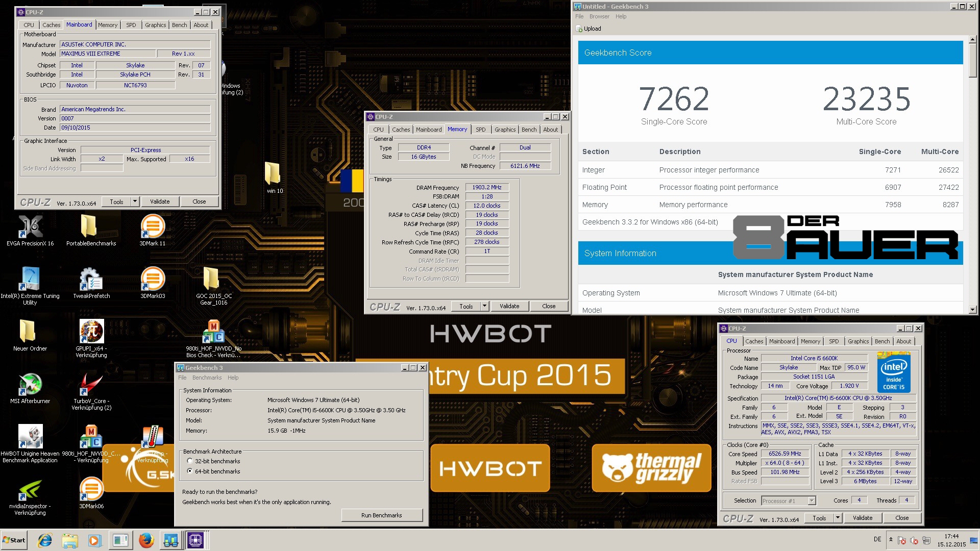Open the Action Center flag tray icon
Viewport: 980px width, 551px height.
[x=902, y=540]
